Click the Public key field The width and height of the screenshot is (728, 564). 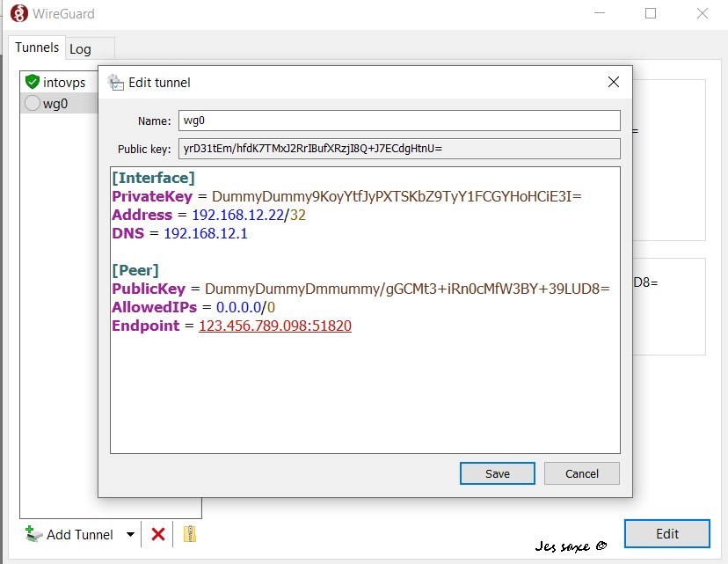[x=399, y=149]
